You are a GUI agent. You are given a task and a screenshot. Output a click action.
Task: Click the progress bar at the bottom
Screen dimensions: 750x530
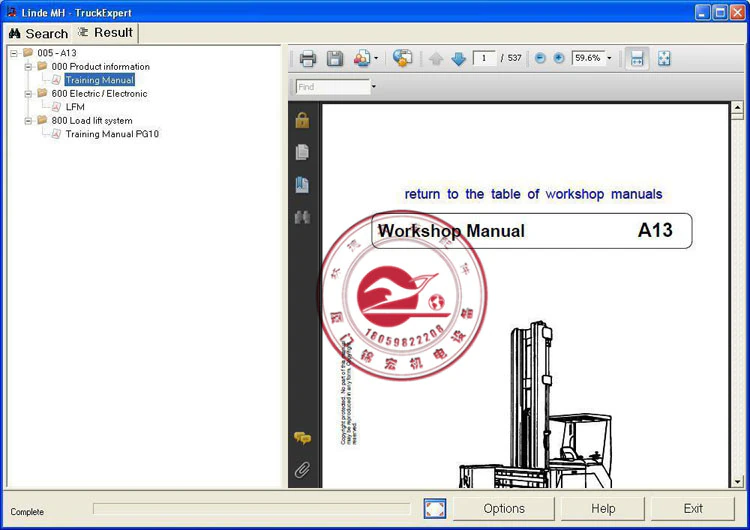[x=252, y=508]
